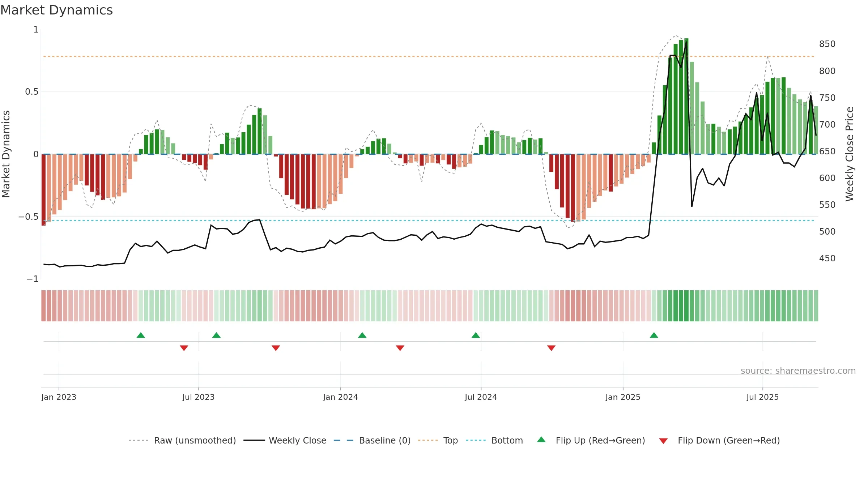The image size is (868, 488).
Task: Click the flip-up marker just after Jul 2023
Action: coord(216,335)
